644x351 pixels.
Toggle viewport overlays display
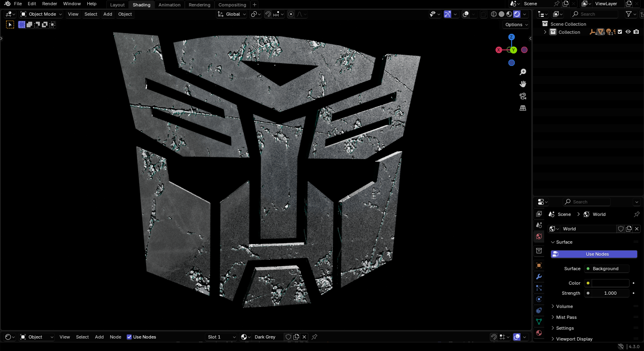[466, 14]
